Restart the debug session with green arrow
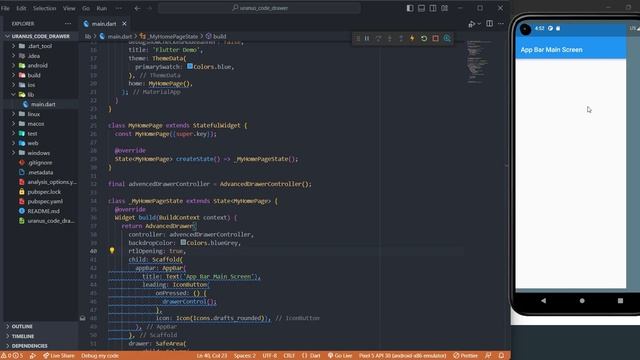 pos(424,38)
